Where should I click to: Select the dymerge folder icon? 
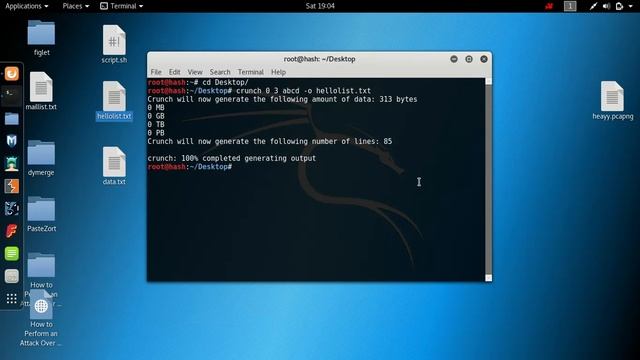pyautogui.click(x=41, y=153)
